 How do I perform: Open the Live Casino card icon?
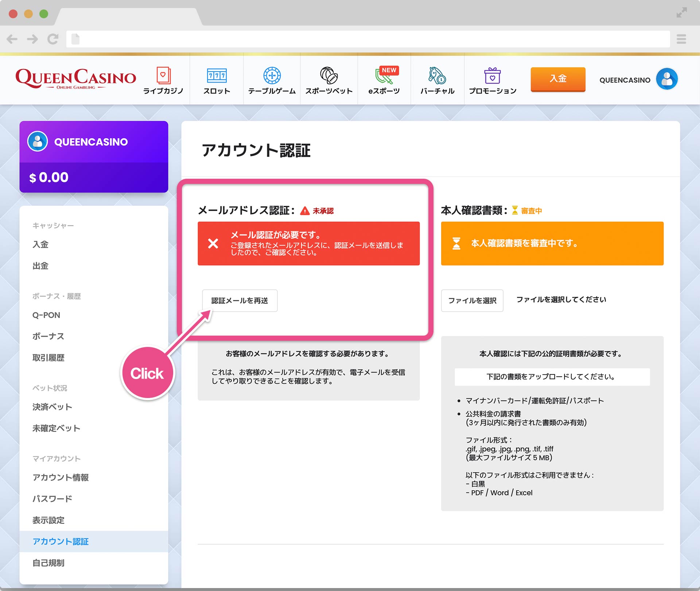coord(163,76)
